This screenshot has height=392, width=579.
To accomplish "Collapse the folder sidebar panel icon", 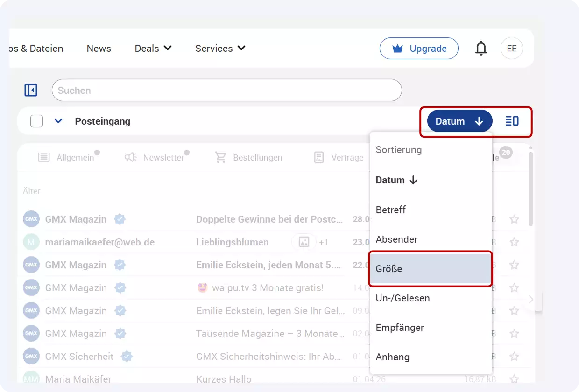I will pos(30,90).
